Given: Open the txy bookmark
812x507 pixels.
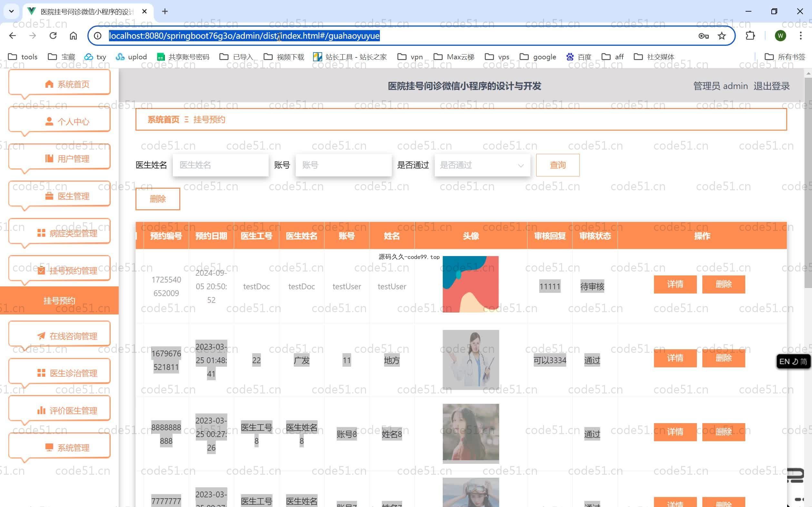Looking at the screenshot, I should pyautogui.click(x=95, y=57).
